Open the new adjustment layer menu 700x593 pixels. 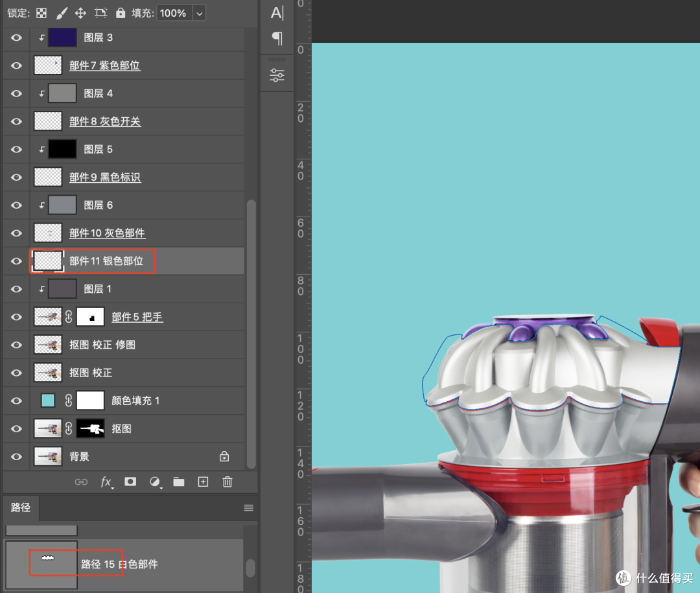pyautogui.click(x=155, y=482)
